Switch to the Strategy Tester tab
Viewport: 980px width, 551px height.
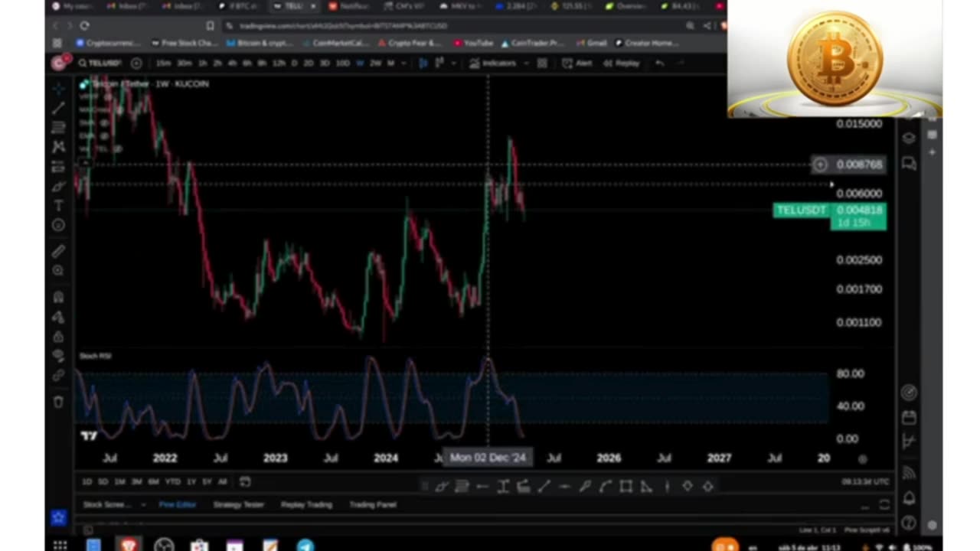click(x=237, y=505)
